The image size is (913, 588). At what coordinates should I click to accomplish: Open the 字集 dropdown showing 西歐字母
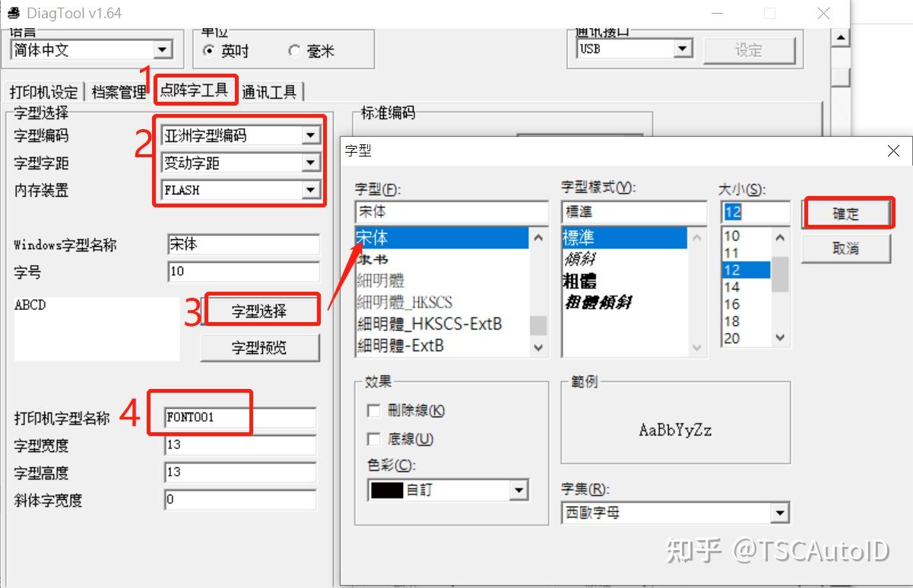pos(780,513)
